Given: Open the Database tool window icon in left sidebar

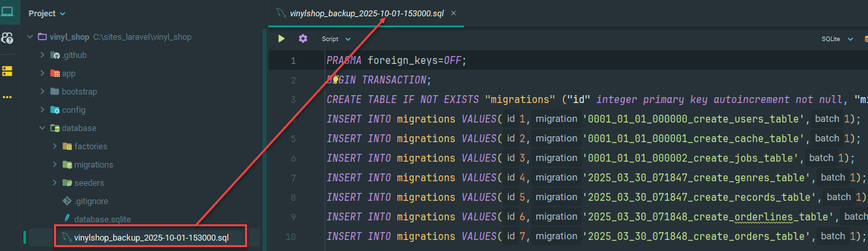Looking at the screenshot, I should [8, 70].
